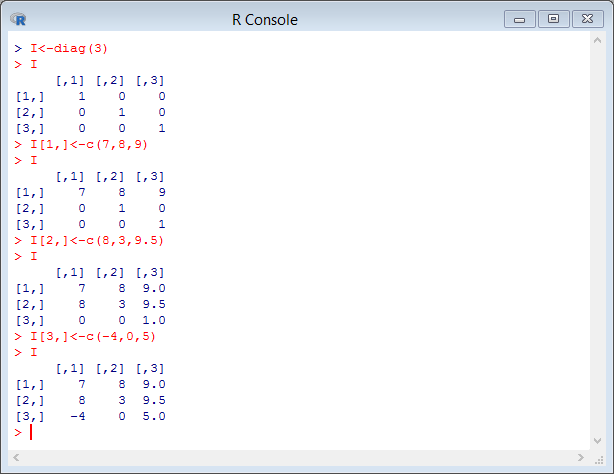614x474 pixels.
Task: Click the [,3] column header of the final matrix
Action: tap(150, 368)
